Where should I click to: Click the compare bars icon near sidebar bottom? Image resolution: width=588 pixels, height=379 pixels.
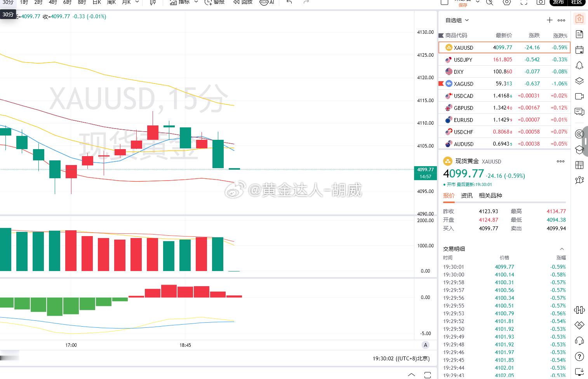(579, 310)
